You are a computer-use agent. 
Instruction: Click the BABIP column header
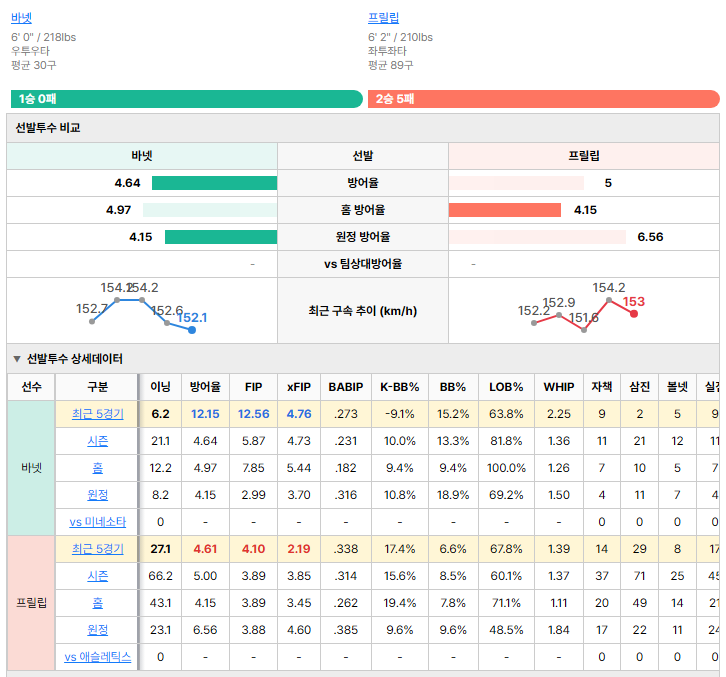click(x=346, y=387)
